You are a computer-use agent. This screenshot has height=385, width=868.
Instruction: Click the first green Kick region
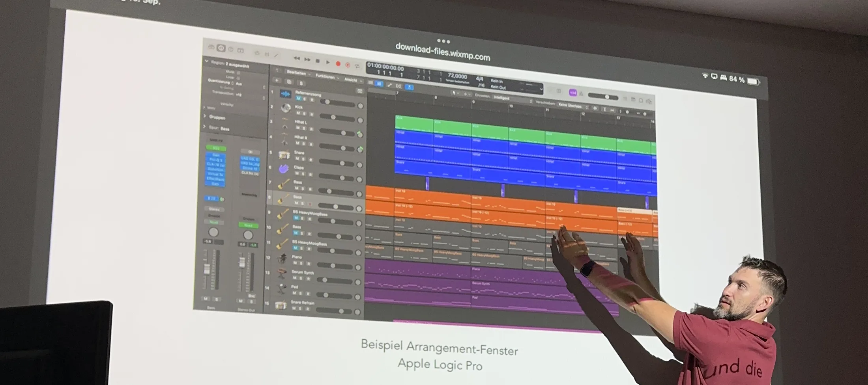pos(414,123)
